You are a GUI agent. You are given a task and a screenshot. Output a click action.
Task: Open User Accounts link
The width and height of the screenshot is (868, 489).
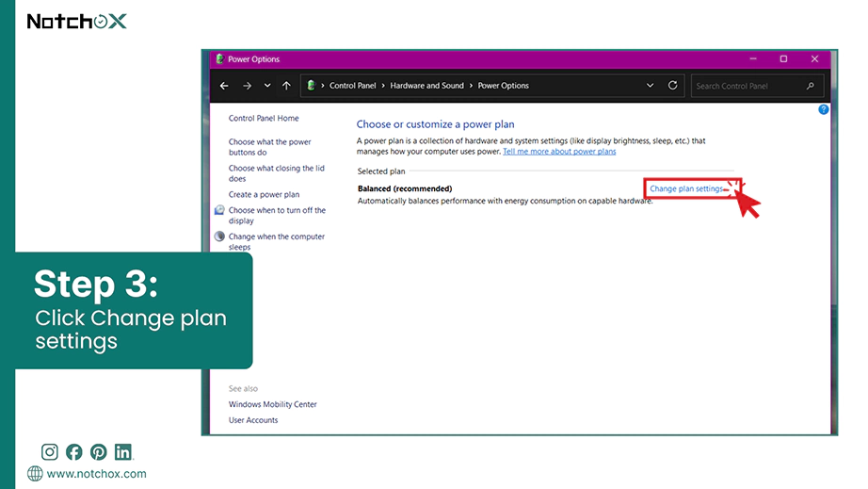click(x=253, y=420)
